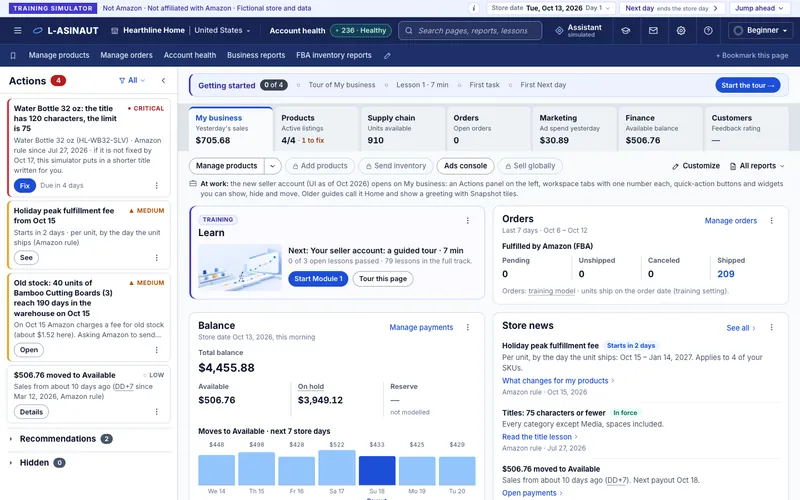The height and width of the screenshot is (500, 800).
Task: Click the L-ASINAUT logo
Action: pyautogui.click(x=65, y=31)
